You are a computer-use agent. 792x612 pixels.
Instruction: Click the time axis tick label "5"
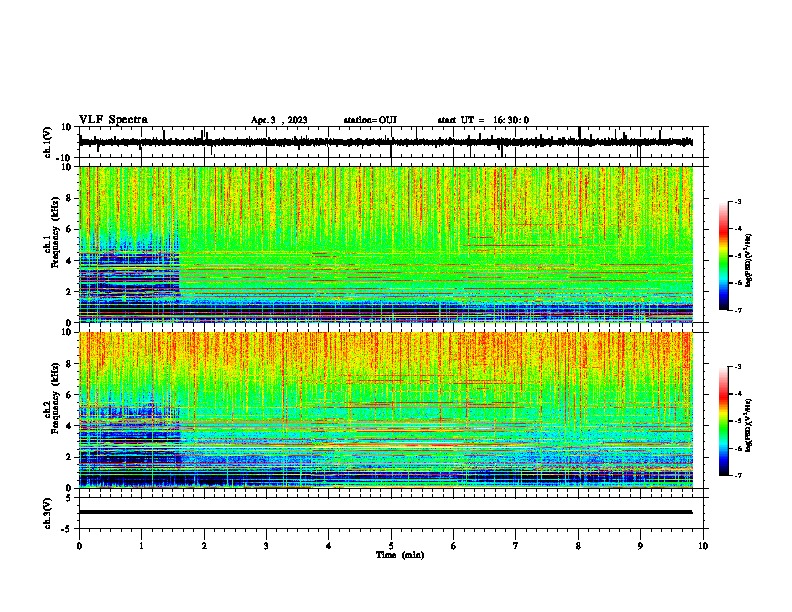coord(391,546)
